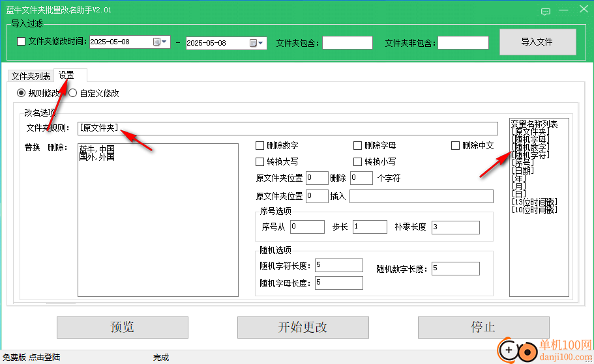
Task: Open the feedback message icon in title bar
Action: click(546, 11)
